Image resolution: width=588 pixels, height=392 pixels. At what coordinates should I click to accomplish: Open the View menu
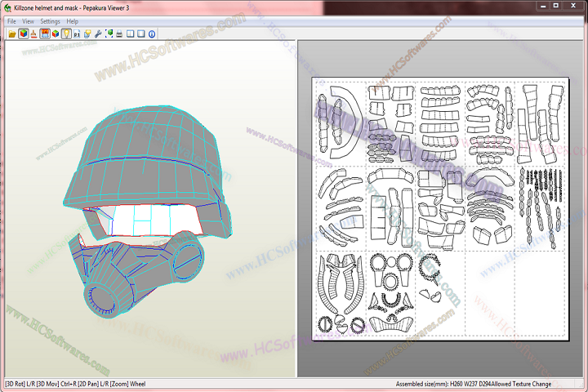[x=28, y=21]
